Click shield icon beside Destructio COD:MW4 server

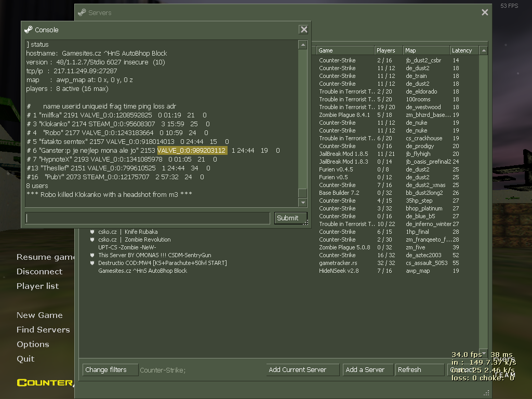pos(92,263)
